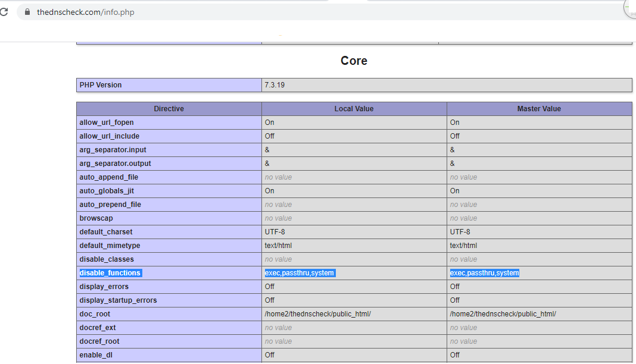Select the 'arg_separator.output' directive cell
The height and width of the screenshot is (364, 636).
(169, 164)
